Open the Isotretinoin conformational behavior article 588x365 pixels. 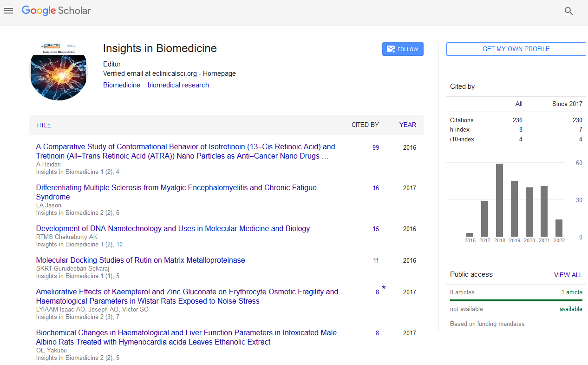coord(185,151)
